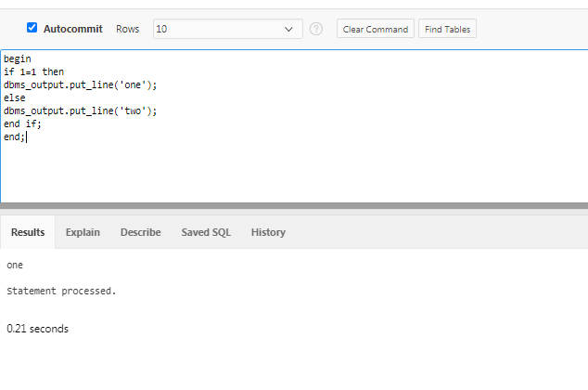The width and height of the screenshot is (588, 390).
Task: Click the help question mark icon
Action: [x=316, y=29]
